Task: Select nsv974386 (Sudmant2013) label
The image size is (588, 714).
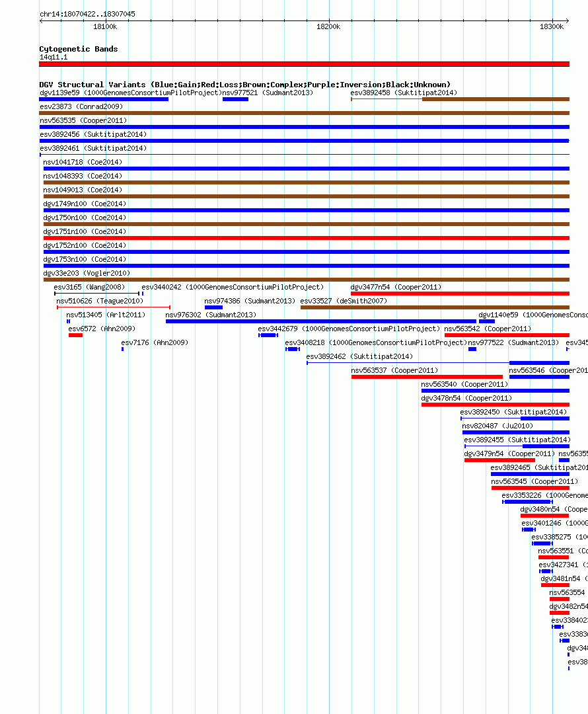Action: point(250,301)
